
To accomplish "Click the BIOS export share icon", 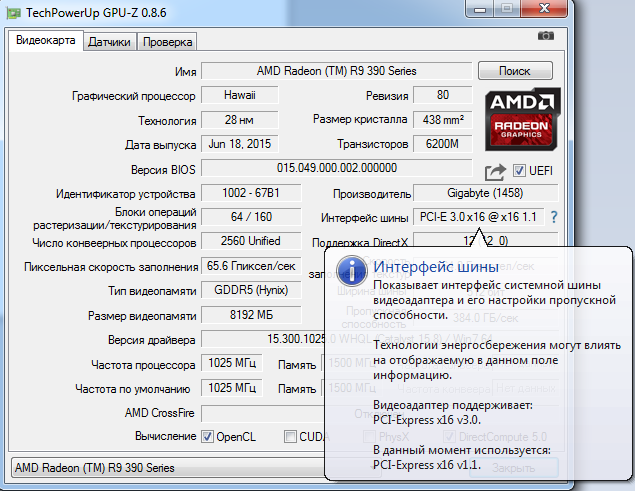I will click(x=495, y=172).
